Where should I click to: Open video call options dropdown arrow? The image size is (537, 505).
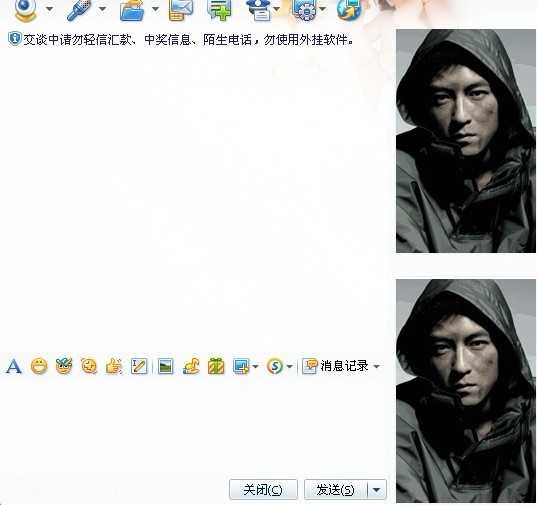click(50, 9)
